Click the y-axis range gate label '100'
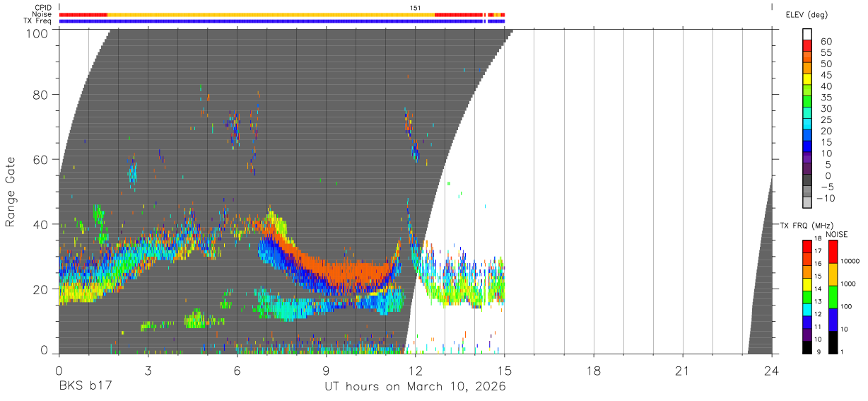The width and height of the screenshot is (868, 401). coord(37,33)
